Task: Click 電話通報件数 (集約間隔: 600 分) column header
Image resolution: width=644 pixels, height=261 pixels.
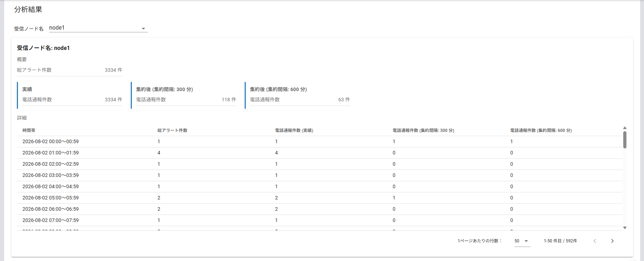Action: [x=541, y=130]
